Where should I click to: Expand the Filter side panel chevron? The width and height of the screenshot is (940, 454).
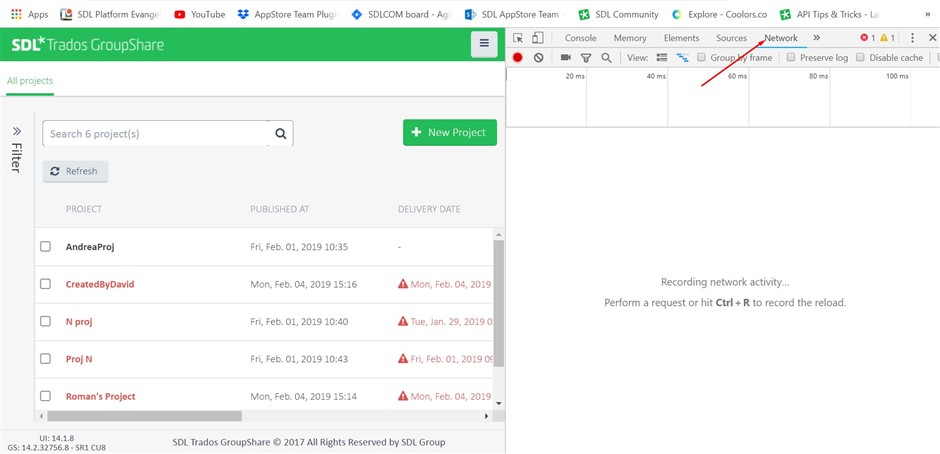[x=16, y=131]
